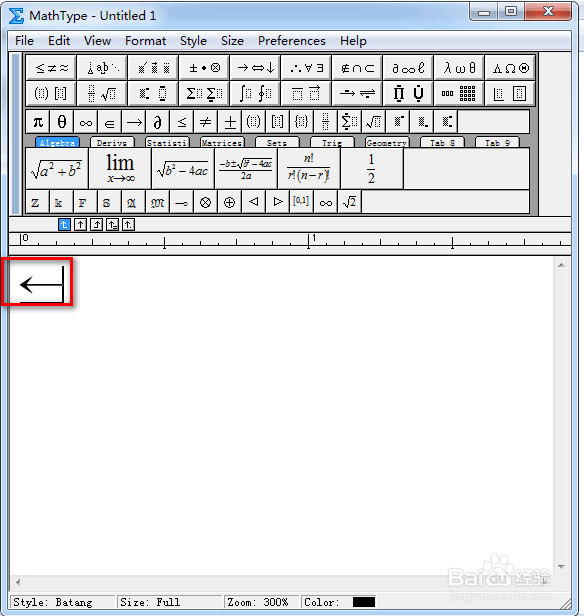
Task: Insert the theta symbol from small bar
Action: 62,122
